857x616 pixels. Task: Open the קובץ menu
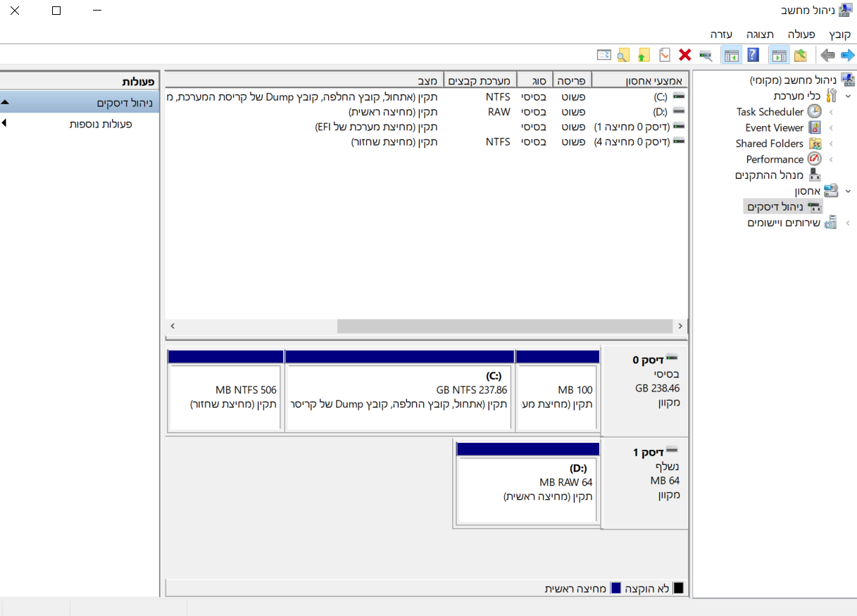coord(839,34)
